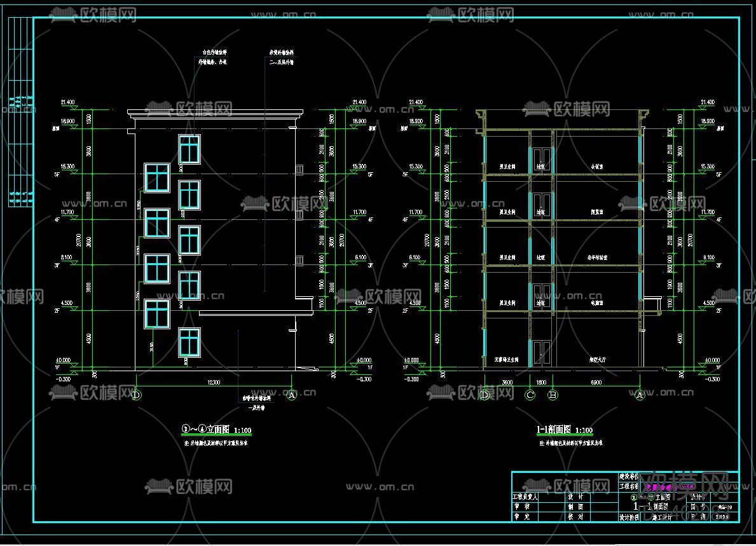Select the 会议室 room label in the section
This screenshot has height=546, width=756.
pos(597,167)
